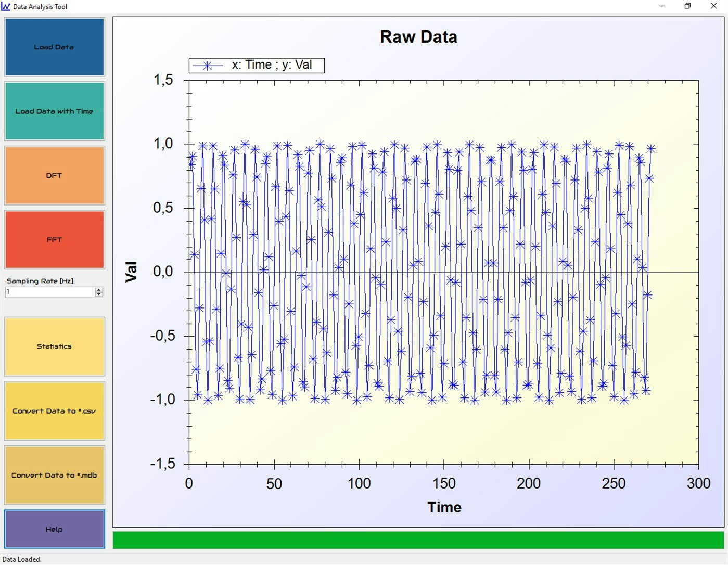This screenshot has width=728, height=565.
Task: Decrement the sampling rate value
Action: coord(98,294)
